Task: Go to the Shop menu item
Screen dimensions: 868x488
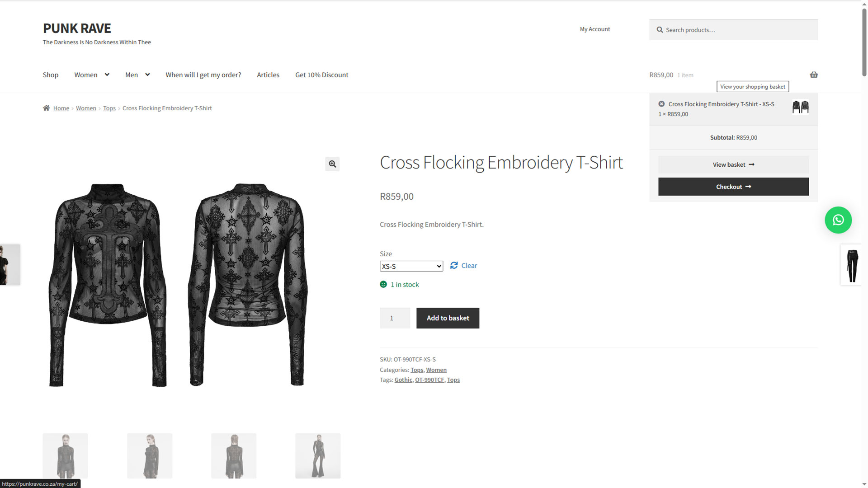Action: (51, 75)
